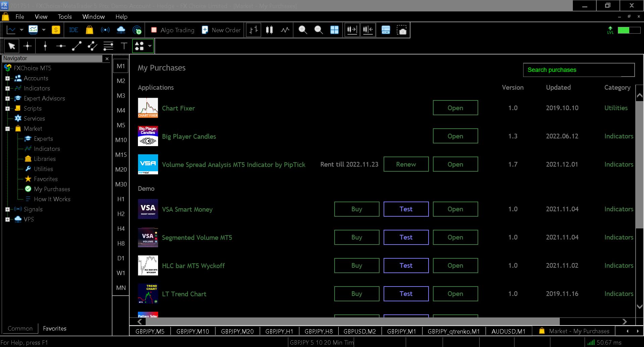644x347 pixels.
Task: Expand the Indicators tree node
Action: click(7, 88)
